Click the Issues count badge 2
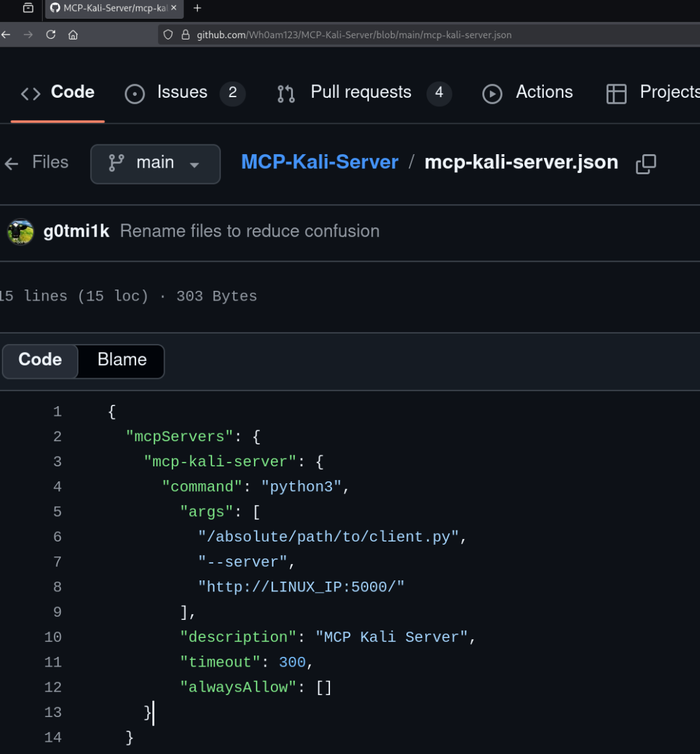The width and height of the screenshot is (700, 754). [x=233, y=93]
